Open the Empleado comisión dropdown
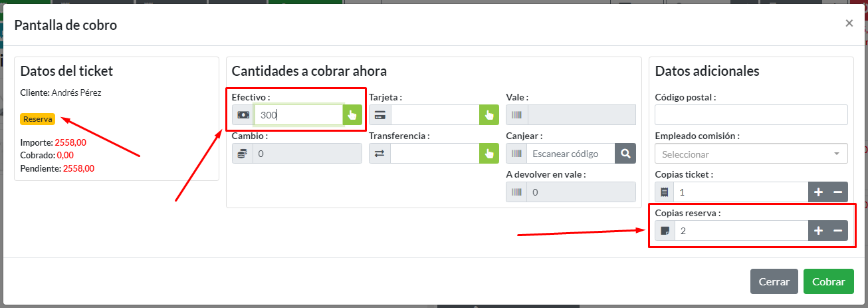 [751, 154]
